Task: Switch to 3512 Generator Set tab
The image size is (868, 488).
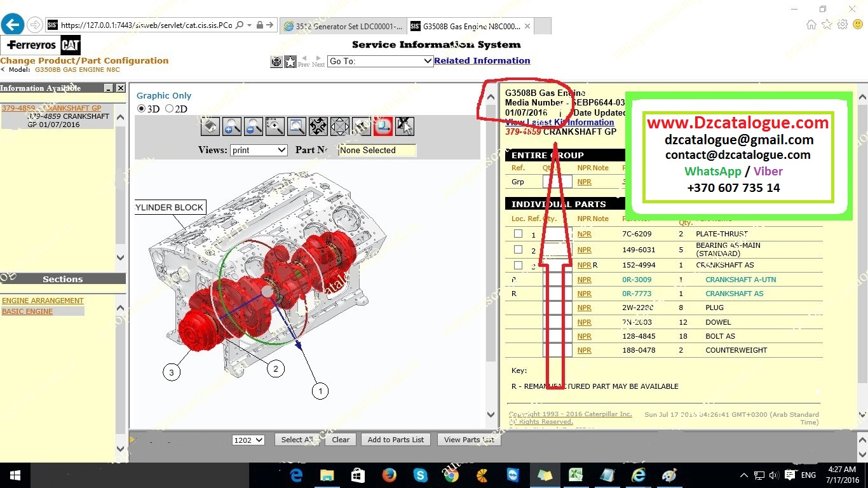Action: [x=343, y=26]
